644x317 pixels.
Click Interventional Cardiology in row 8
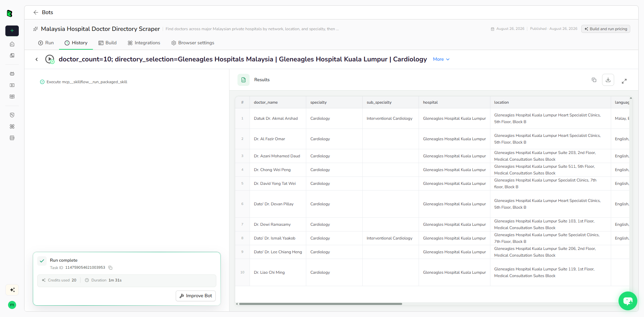[x=389, y=238]
